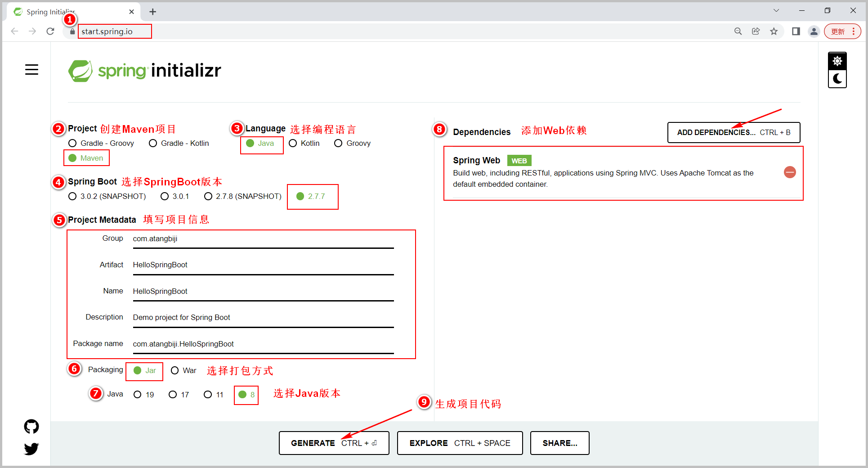Click the browser update button
The height and width of the screenshot is (468, 868).
tap(843, 31)
